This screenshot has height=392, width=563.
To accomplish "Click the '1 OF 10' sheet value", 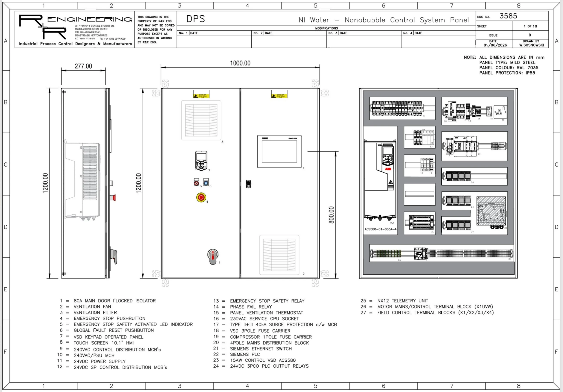I will coord(530,26).
